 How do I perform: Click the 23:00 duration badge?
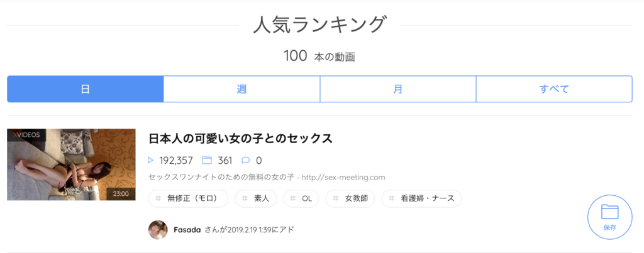click(x=121, y=193)
